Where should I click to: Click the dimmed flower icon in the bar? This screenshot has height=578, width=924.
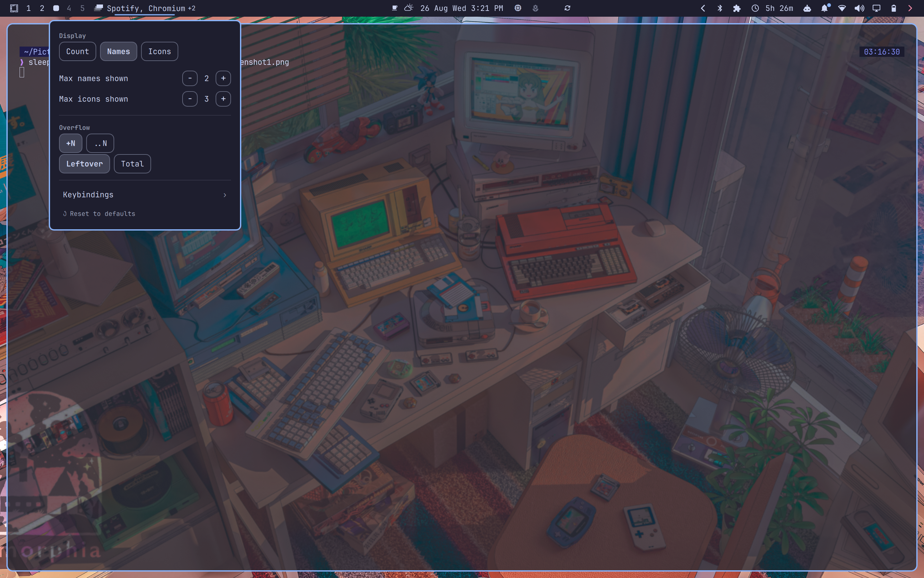(535, 8)
